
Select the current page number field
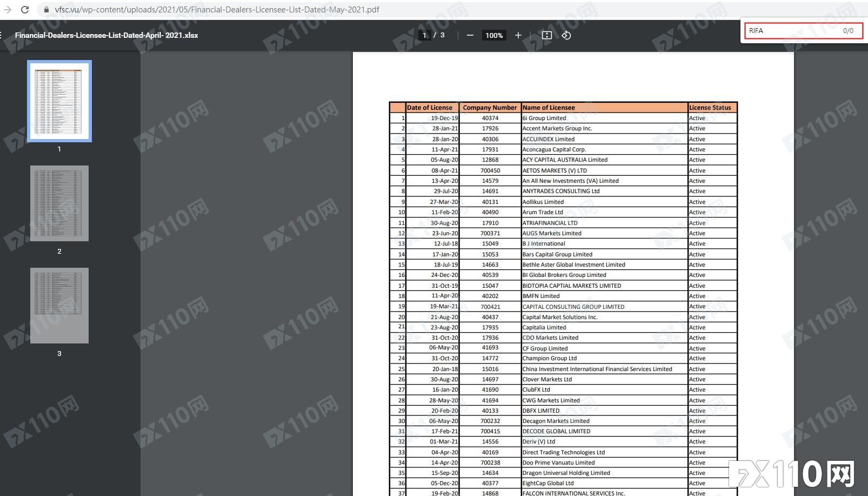coord(424,35)
